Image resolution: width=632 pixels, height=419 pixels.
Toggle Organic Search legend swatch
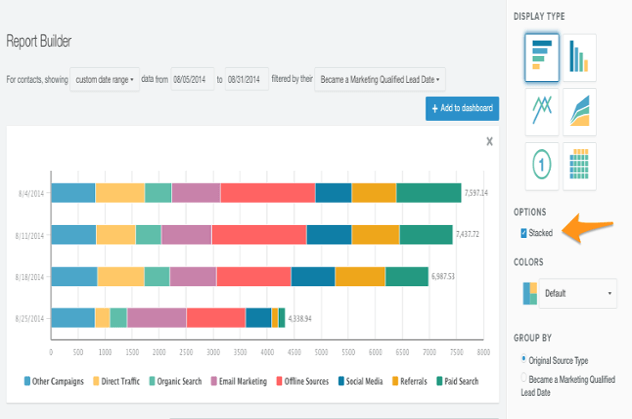[152, 381]
